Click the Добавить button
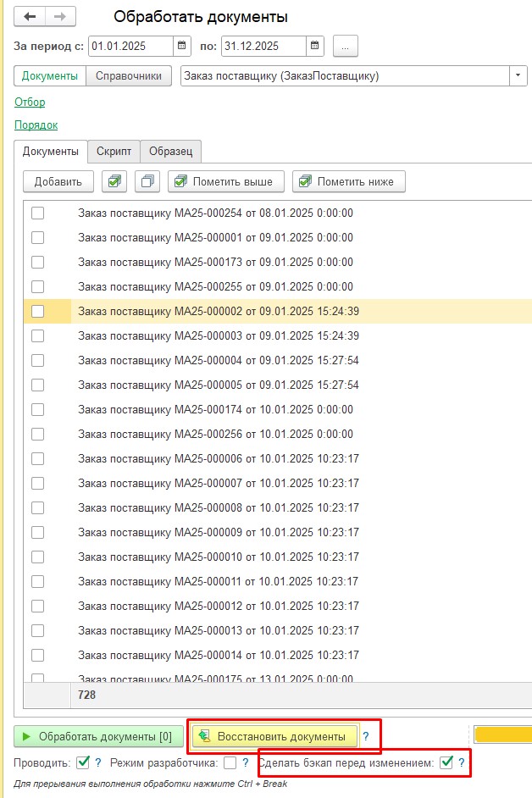 [x=58, y=181]
